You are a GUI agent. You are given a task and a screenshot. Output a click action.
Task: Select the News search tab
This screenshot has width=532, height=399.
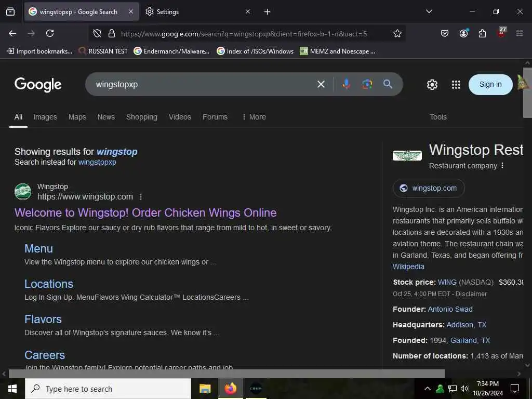[x=106, y=117]
